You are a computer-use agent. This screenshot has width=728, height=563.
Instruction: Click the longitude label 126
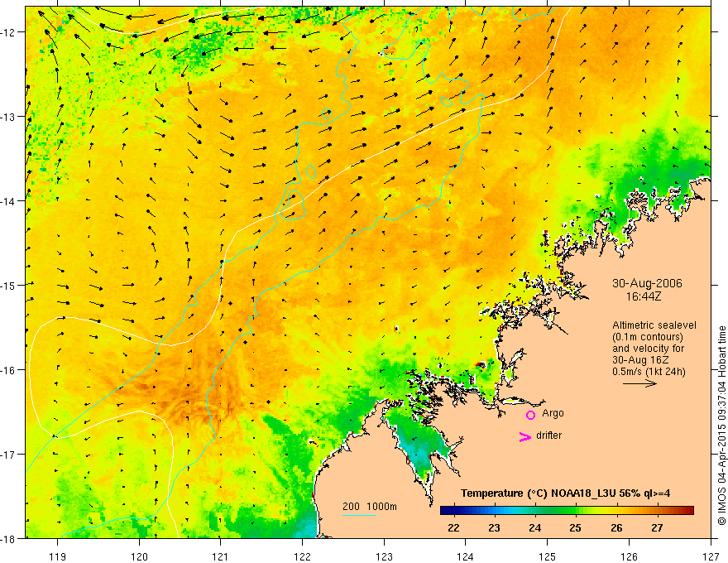629,556
